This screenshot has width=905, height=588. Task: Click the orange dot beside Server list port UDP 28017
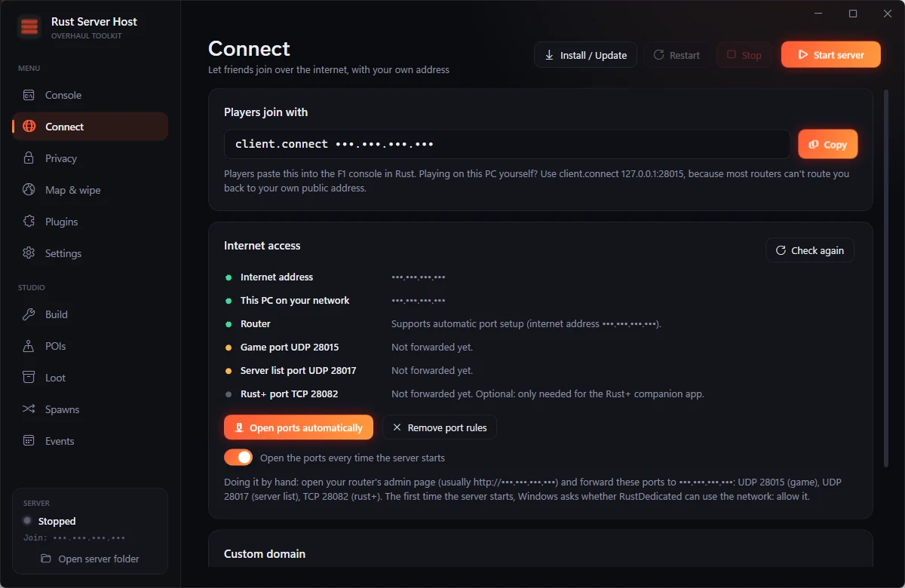point(229,371)
